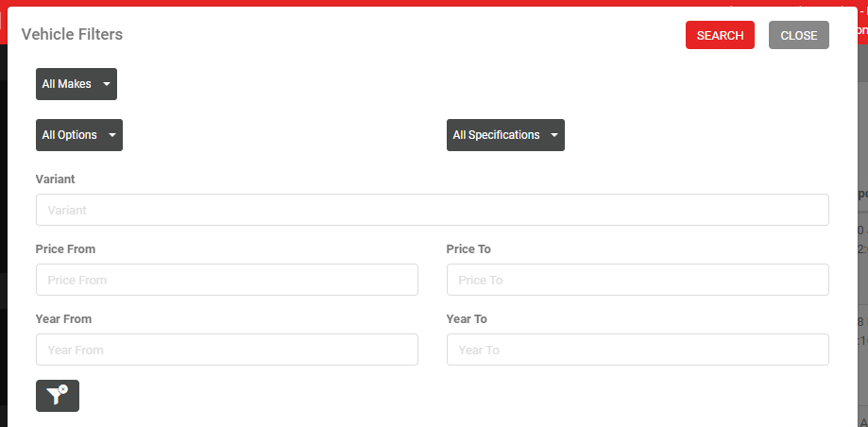Viewport: 868px width, 427px height.
Task: Click the Price From label text
Action: click(x=65, y=249)
